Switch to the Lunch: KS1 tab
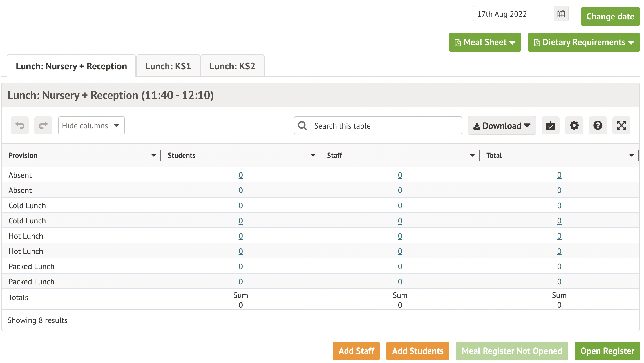The width and height of the screenshot is (644, 363). (168, 66)
